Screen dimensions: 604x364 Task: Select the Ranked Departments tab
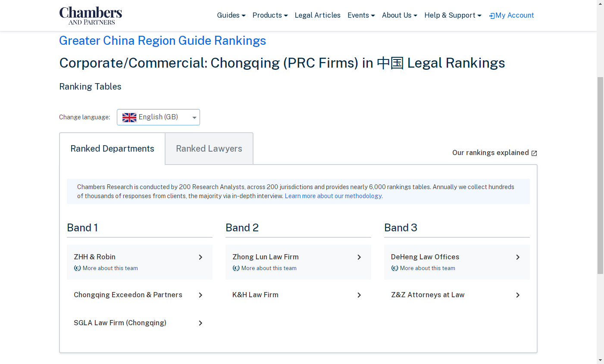click(x=112, y=149)
